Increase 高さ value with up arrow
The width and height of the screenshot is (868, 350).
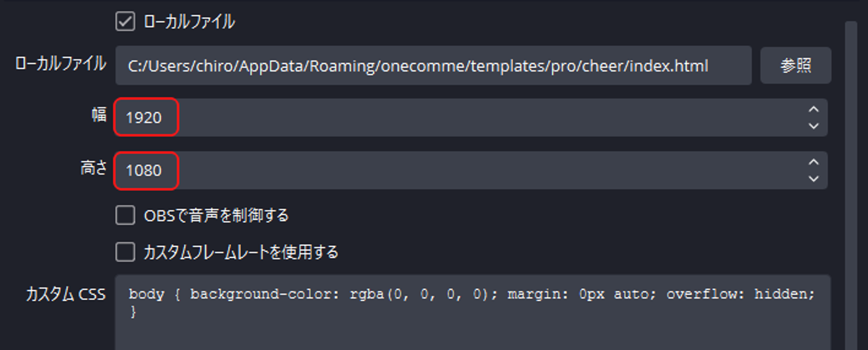813,162
